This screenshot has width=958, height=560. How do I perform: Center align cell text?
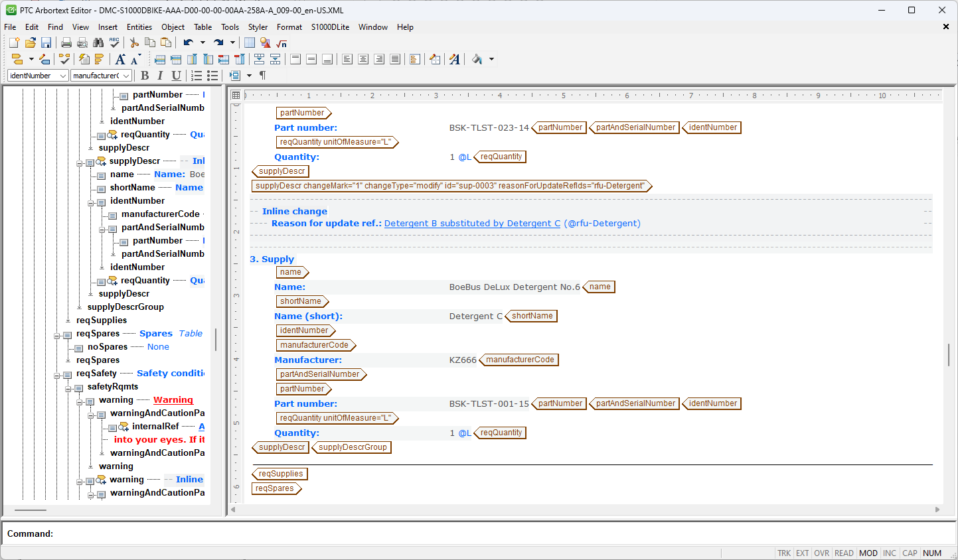(x=363, y=59)
